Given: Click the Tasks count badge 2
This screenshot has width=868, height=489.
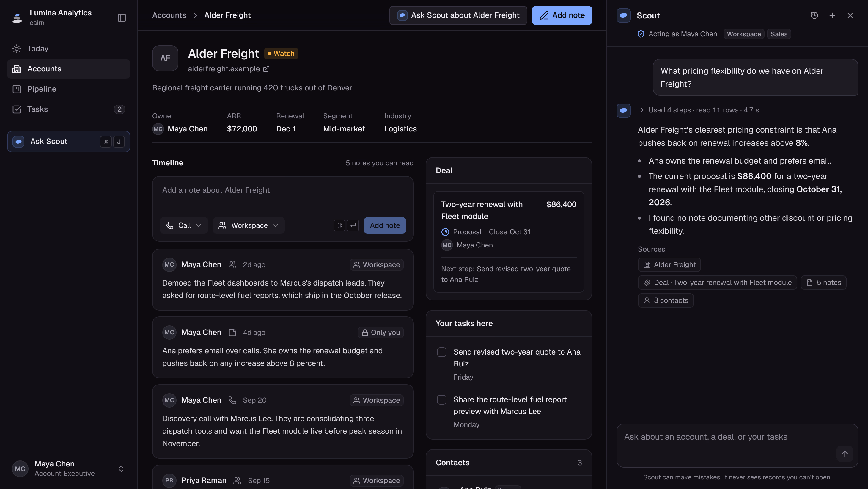Looking at the screenshot, I should [x=119, y=109].
